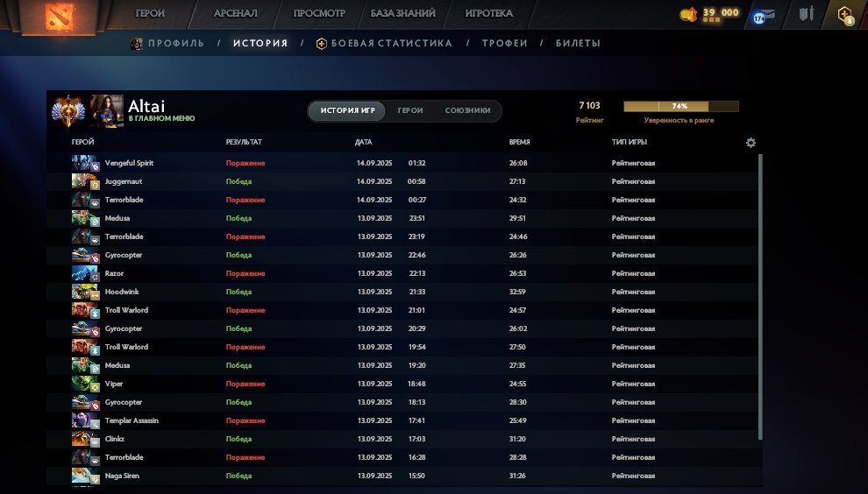Viewport: 868px width, 494px height.
Task: Click Altai's profile avatar picture
Action: coord(106,110)
